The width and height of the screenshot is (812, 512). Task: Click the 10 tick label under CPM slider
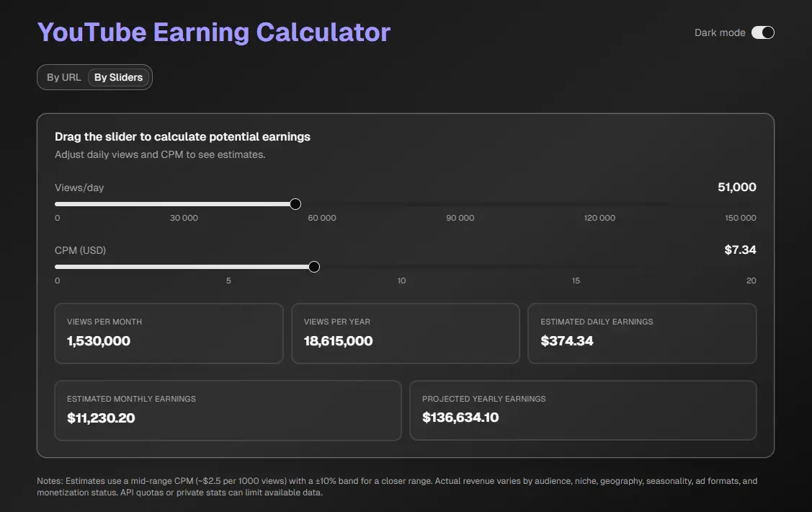tap(401, 281)
